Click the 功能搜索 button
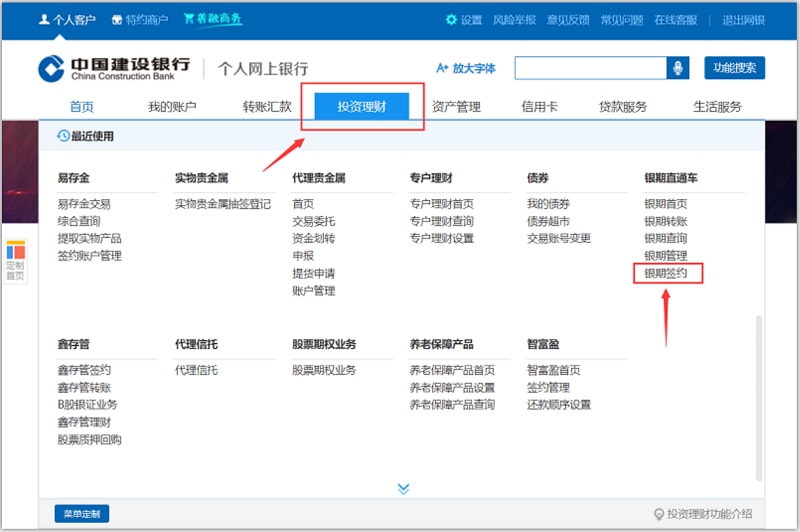 click(734, 68)
